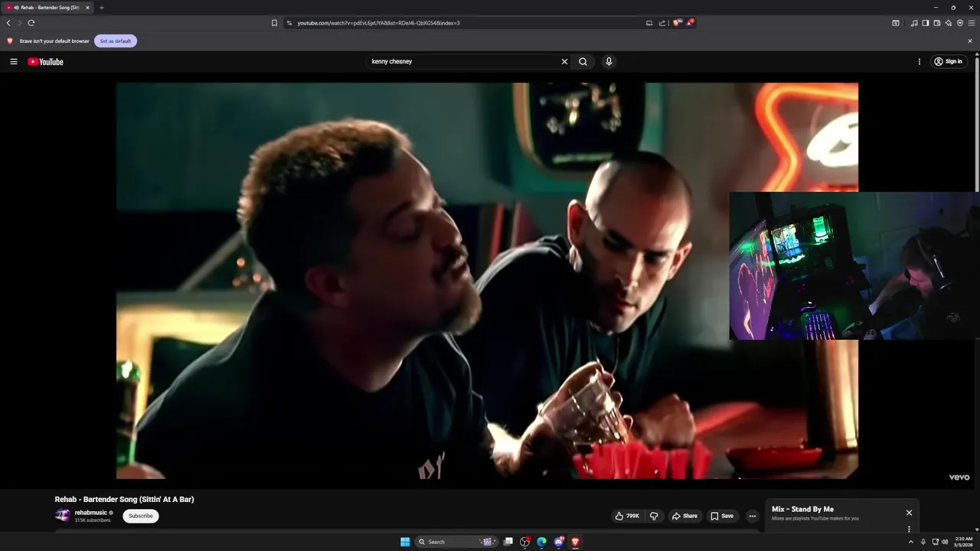Screen dimensions: 980x551
Task: Open Brave VPN shield icon
Action: click(x=960, y=23)
